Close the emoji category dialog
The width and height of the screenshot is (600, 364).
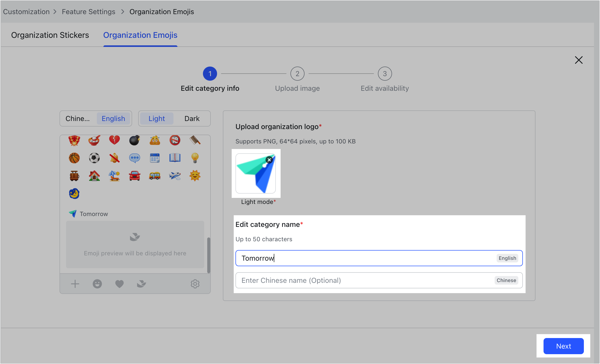point(579,60)
